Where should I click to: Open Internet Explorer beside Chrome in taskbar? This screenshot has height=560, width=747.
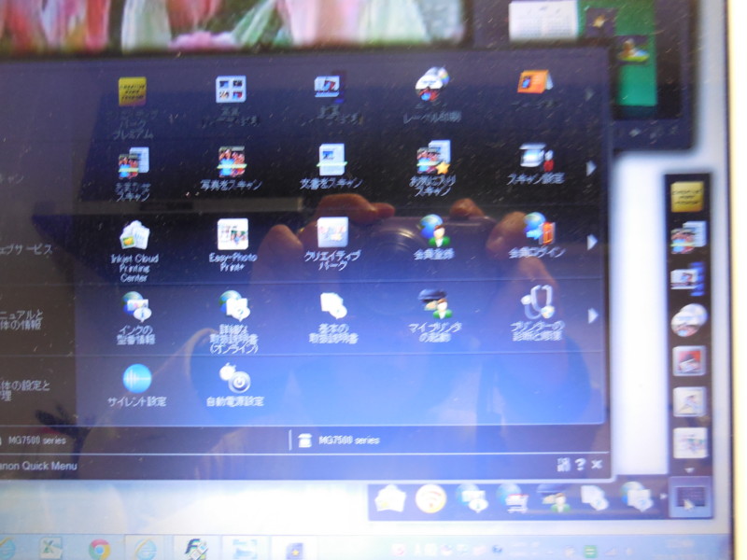click(x=145, y=549)
